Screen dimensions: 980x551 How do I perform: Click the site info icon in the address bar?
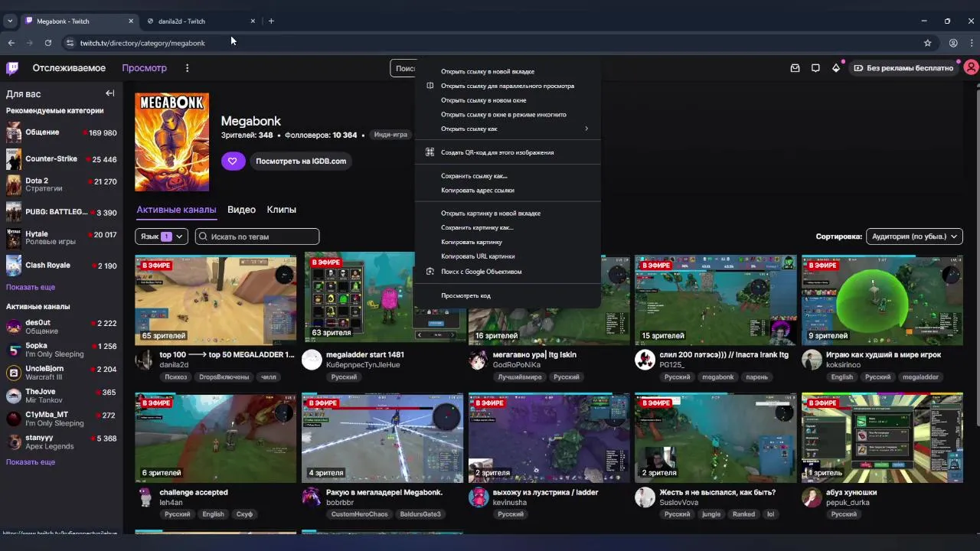tap(70, 43)
